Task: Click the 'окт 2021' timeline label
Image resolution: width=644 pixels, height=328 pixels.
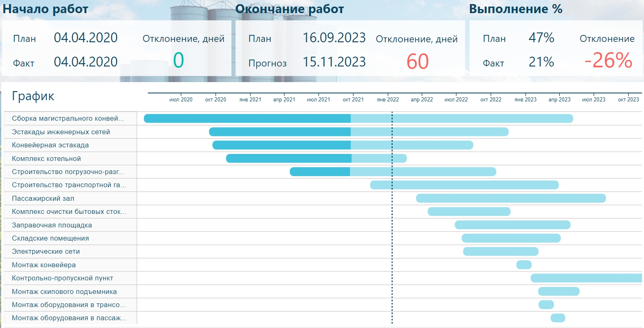Action: (x=353, y=100)
